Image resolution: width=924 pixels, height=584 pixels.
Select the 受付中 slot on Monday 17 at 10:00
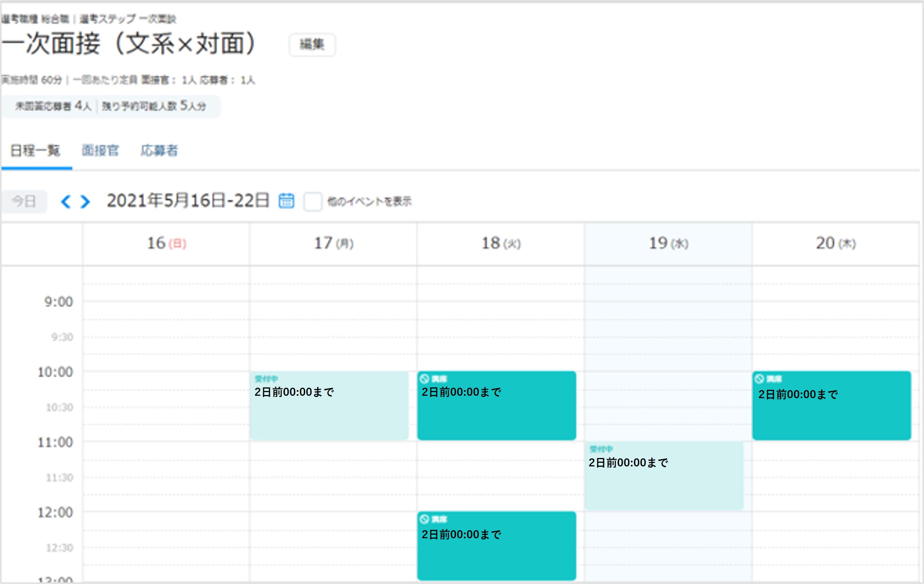tap(329, 405)
